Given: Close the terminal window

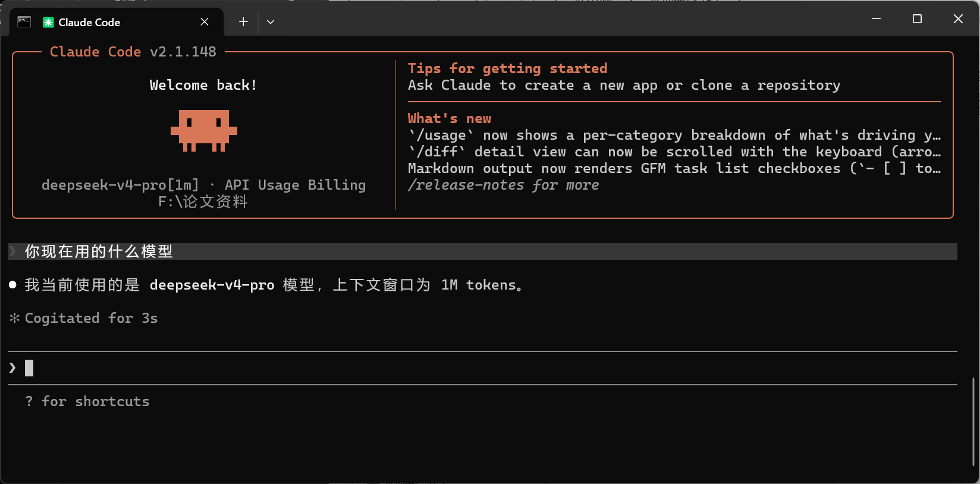Looking at the screenshot, I should (958, 18).
